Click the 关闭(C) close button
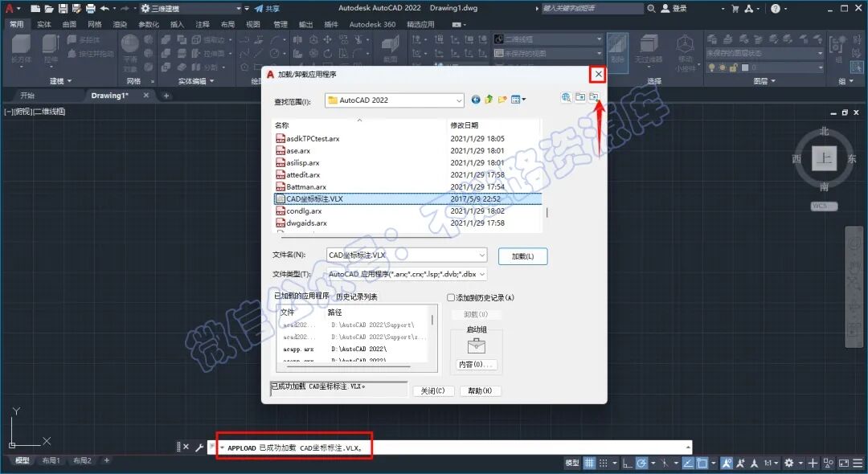Viewport: 868px width, 474px height. [x=433, y=390]
